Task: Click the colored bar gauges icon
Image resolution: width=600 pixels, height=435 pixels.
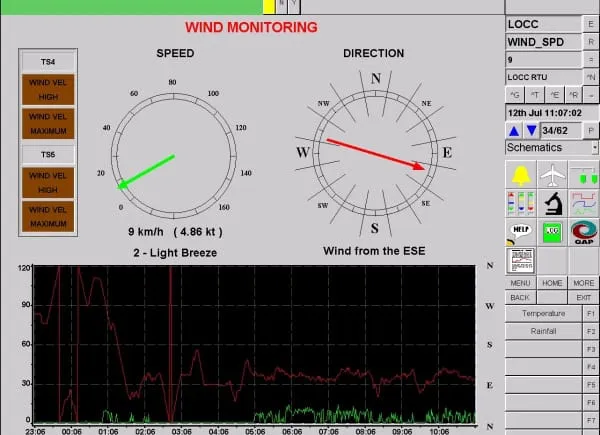Action: (x=521, y=204)
